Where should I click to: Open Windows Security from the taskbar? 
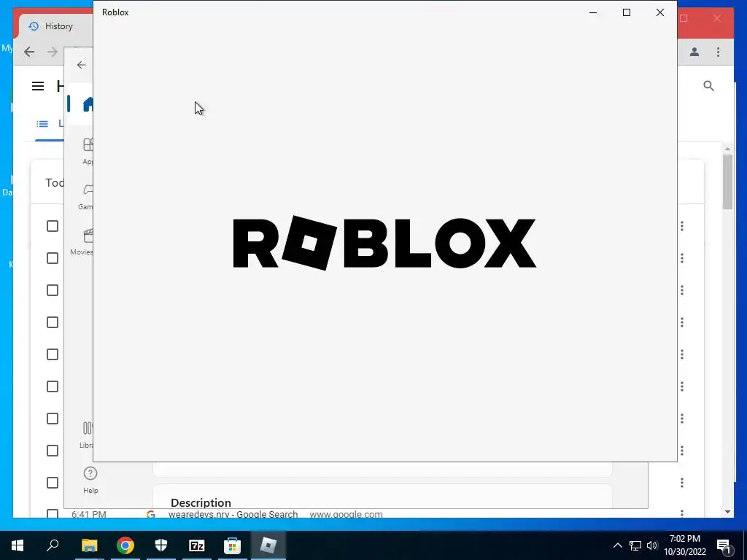coord(161,545)
